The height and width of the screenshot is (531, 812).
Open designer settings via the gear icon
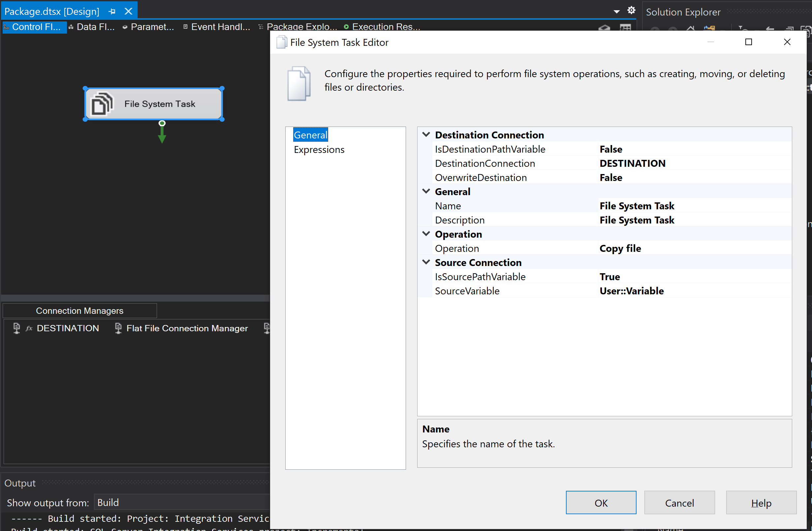[x=631, y=11]
